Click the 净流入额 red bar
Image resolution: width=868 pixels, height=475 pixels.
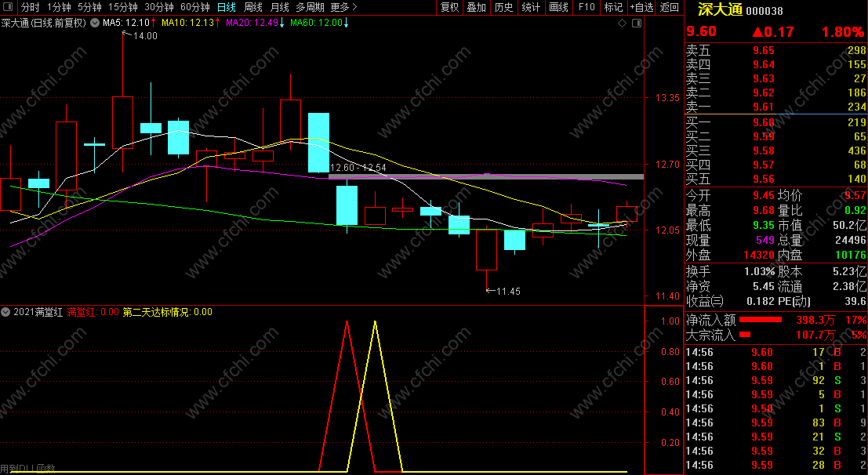(x=761, y=320)
